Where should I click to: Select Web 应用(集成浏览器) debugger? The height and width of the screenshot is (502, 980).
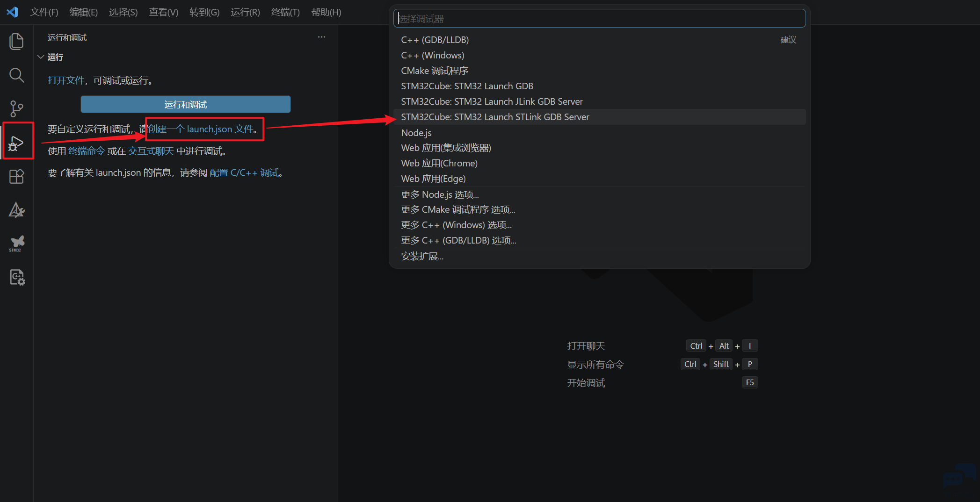click(599, 148)
